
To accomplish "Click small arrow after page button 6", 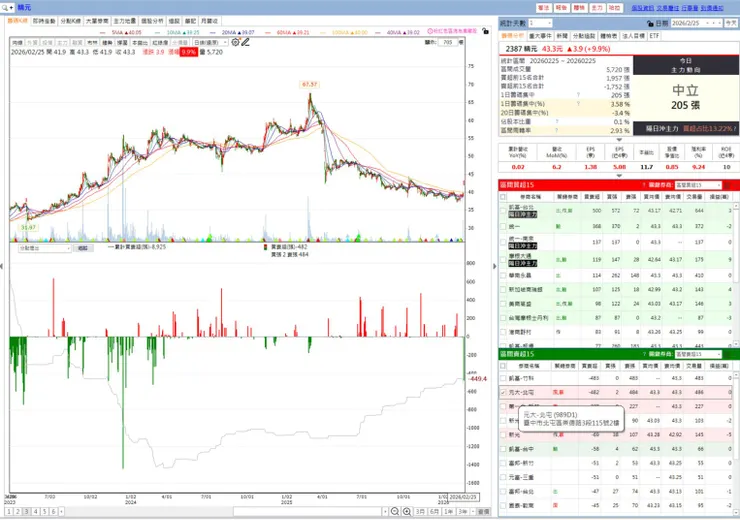I will (x=61, y=512).
